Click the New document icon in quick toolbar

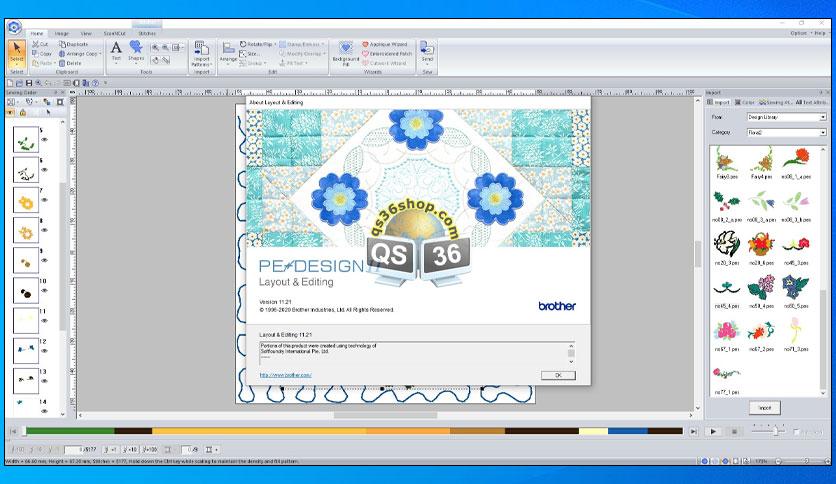(x=10, y=83)
